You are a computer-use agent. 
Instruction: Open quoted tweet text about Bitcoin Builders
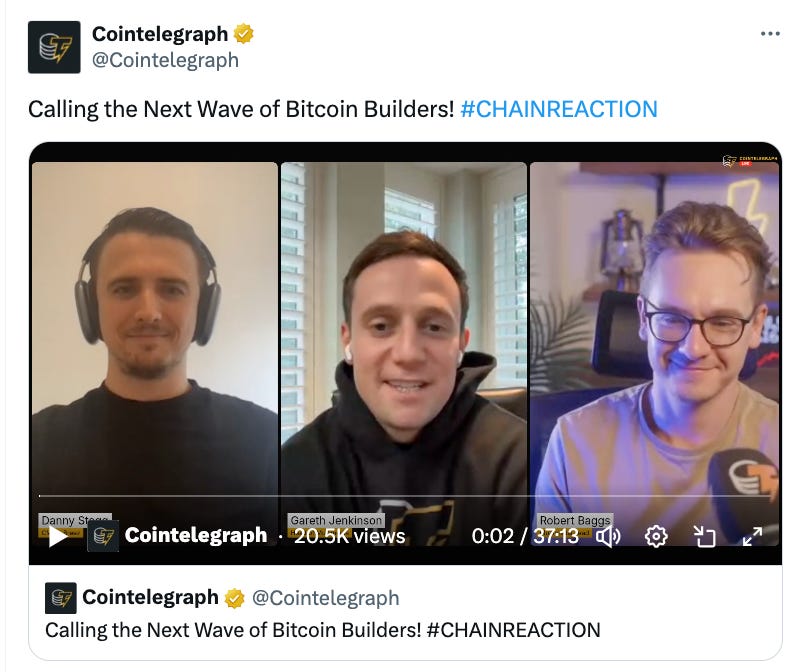pos(322,630)
